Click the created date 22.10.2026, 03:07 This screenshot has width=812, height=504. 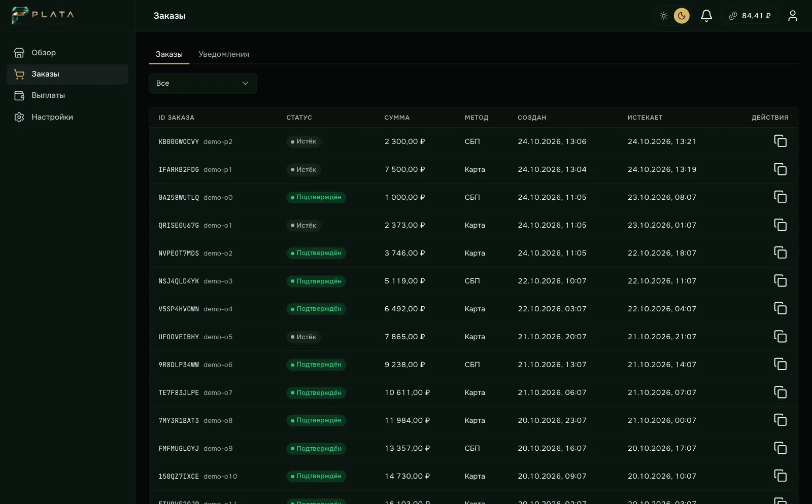[x=552, y=309]
